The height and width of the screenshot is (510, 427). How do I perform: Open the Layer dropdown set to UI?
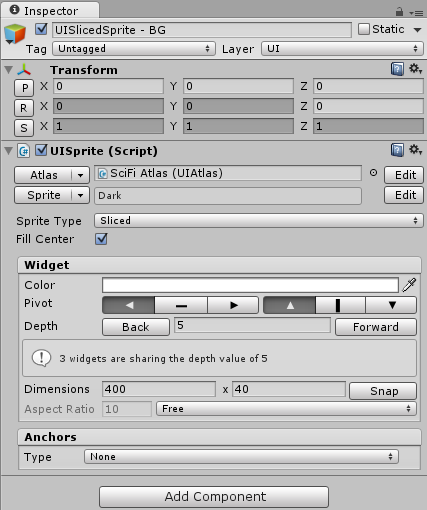tap(342, 49)
